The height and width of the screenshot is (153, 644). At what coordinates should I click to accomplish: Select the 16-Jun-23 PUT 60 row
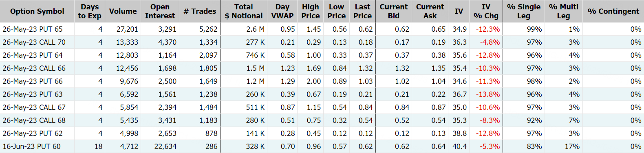322,146
